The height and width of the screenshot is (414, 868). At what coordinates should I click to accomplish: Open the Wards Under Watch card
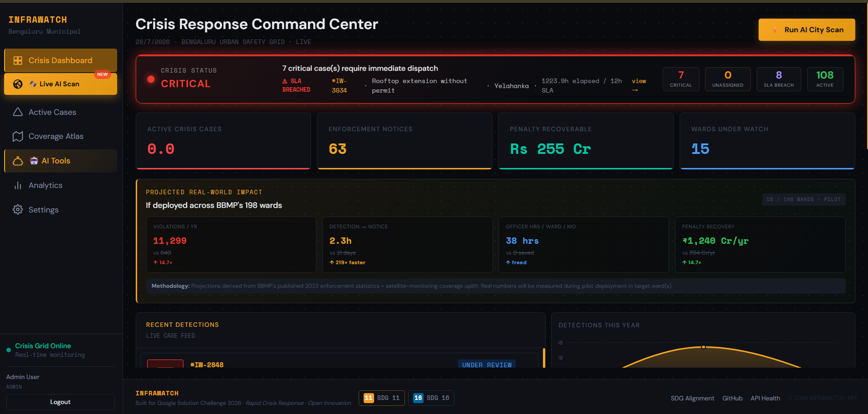click(767, 141)
